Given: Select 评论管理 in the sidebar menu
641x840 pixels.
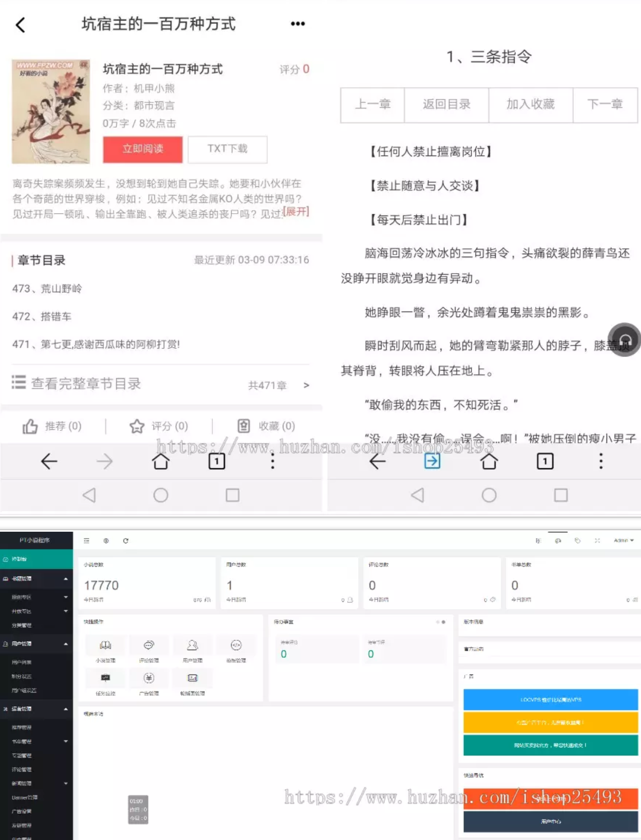Looking at the screenshot, I should (22, 769).
